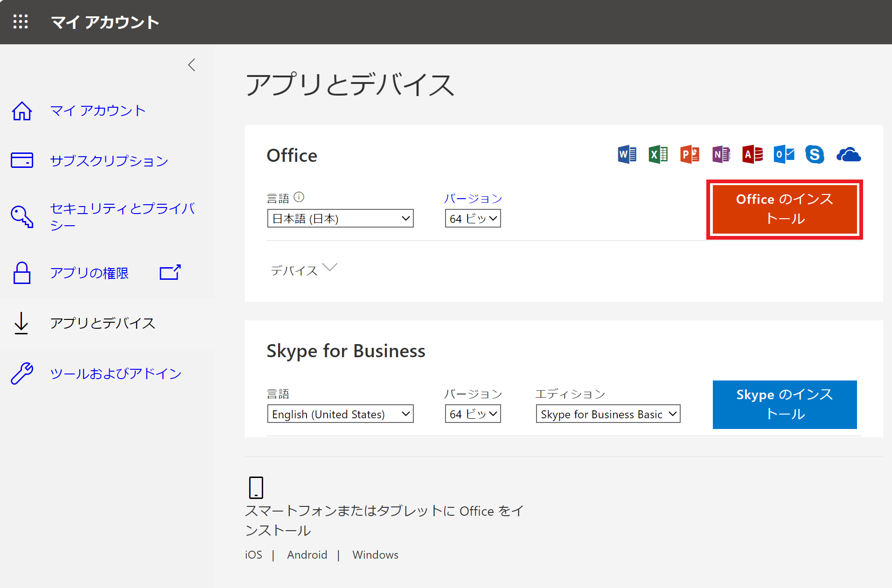Click the Excel app icon
892x588 pixels.
click(658, 154)
